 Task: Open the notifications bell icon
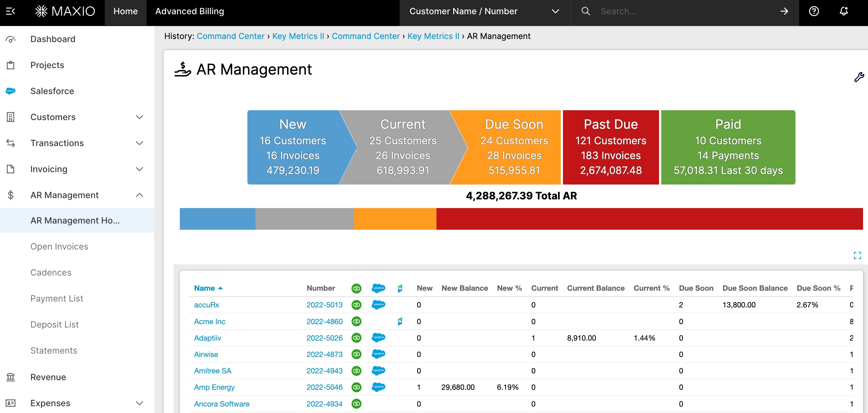click(x=844, y=11)
